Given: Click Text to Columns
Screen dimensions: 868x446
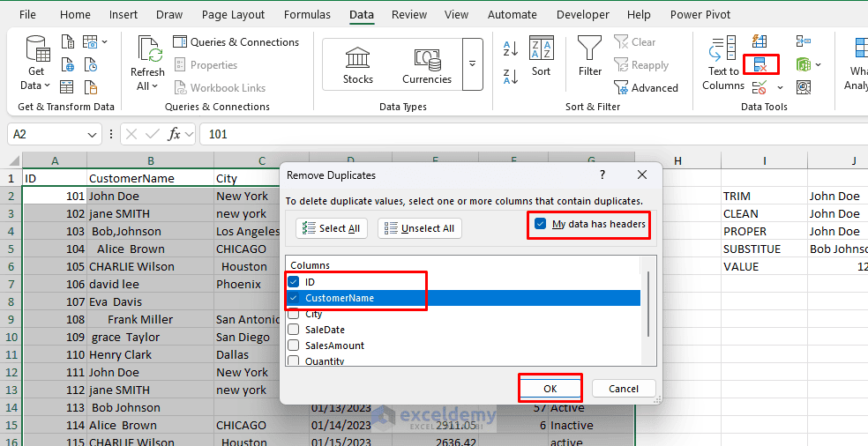Looking at the screenshot, I should pos(723,63).
